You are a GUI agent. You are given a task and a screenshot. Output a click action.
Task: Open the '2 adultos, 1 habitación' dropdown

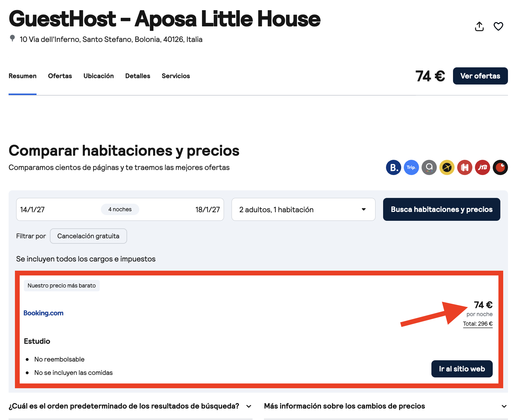(303, 209)
